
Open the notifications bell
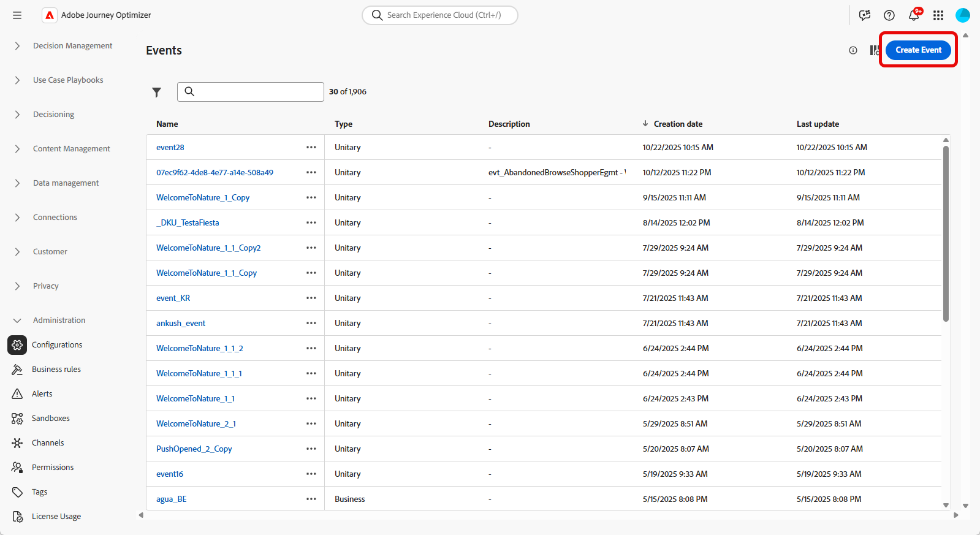tap(913, 15)
